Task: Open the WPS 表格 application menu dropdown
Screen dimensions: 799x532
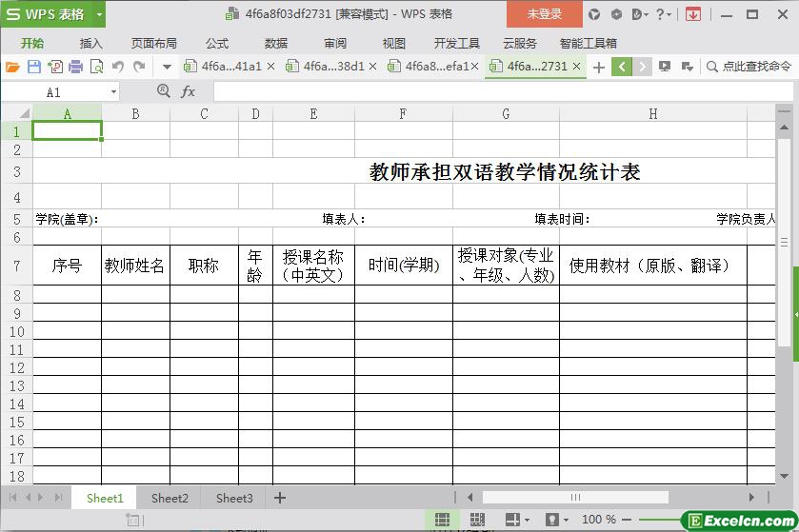Action: pos(99,14)
